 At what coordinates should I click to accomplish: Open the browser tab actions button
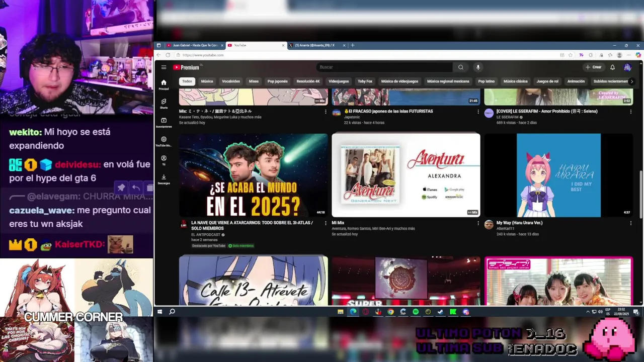[159, 45]
